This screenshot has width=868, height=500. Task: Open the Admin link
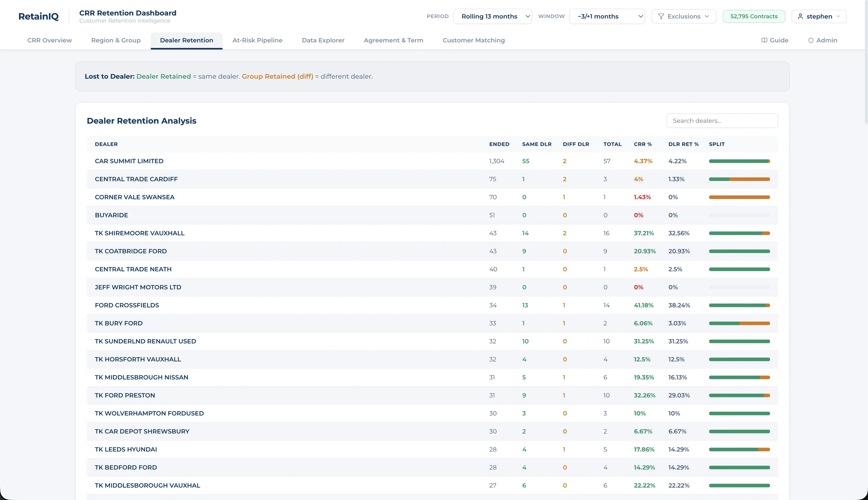pos(822,40)
